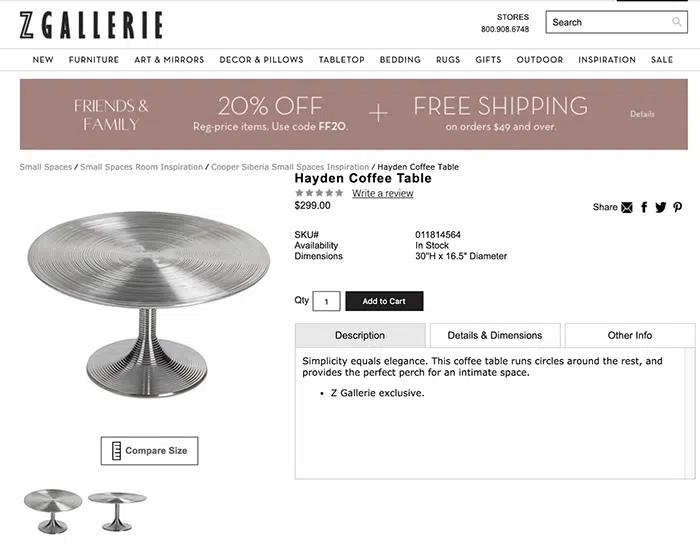Click the star rating icons
The width and height of the screenshot is (700, 544).
[319, 193]
